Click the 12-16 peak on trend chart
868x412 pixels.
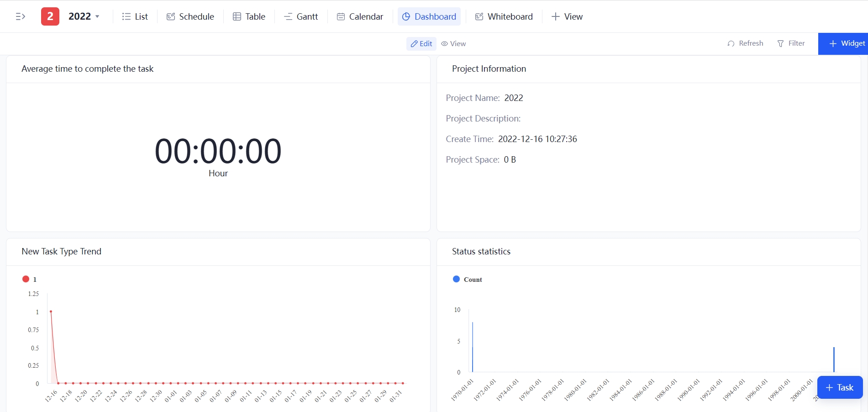[51, 312]
